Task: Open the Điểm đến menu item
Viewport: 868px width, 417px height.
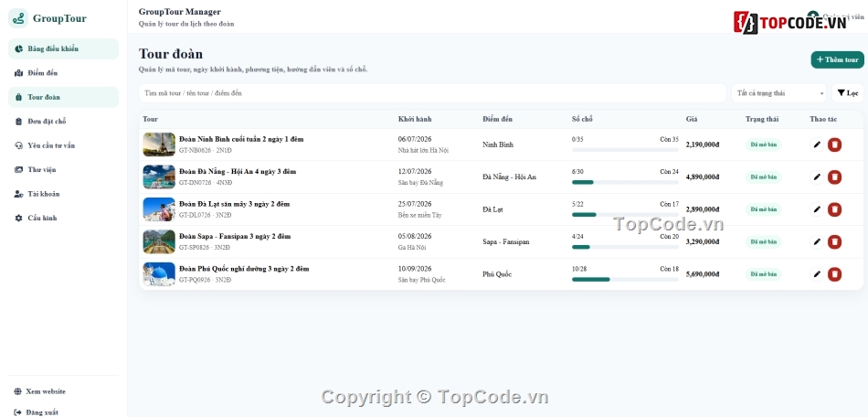Action: click(63, 73)
